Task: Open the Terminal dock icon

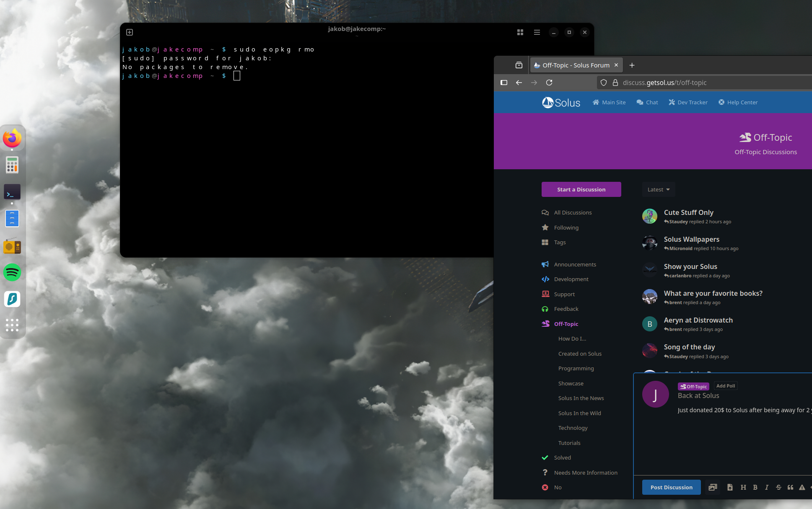Action: coord(12,192)
